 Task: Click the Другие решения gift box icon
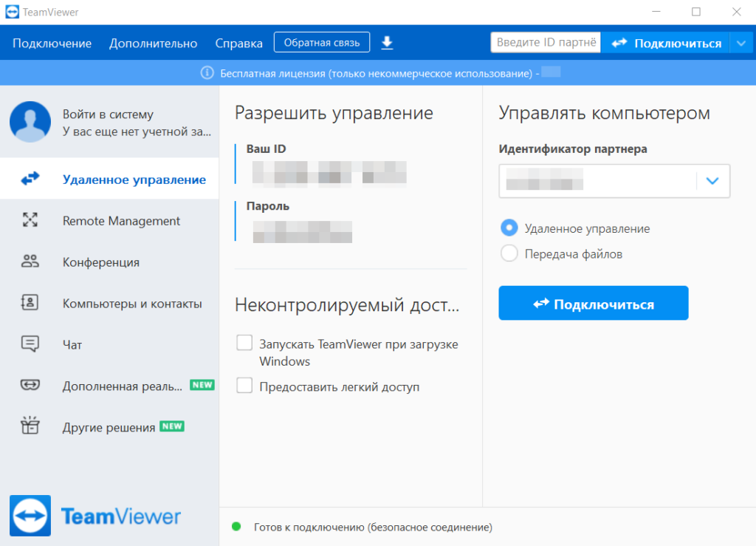[30, 426]
